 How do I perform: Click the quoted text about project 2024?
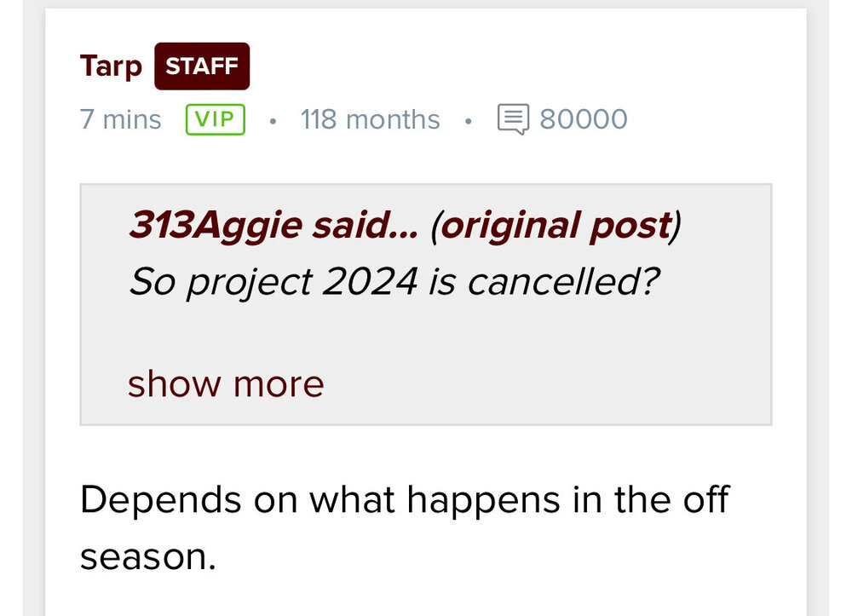tap(394, 281)
